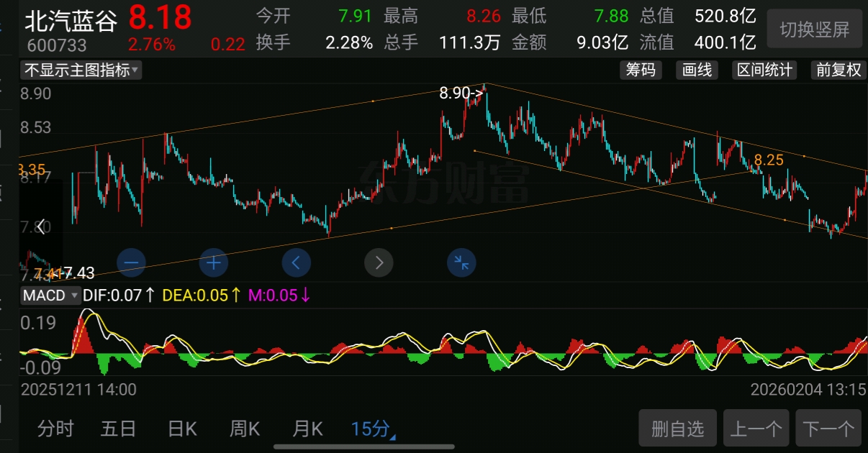The image size is (868, 453).
Task: Tap the 最高 value 8.26
Action: click(483, 16)
